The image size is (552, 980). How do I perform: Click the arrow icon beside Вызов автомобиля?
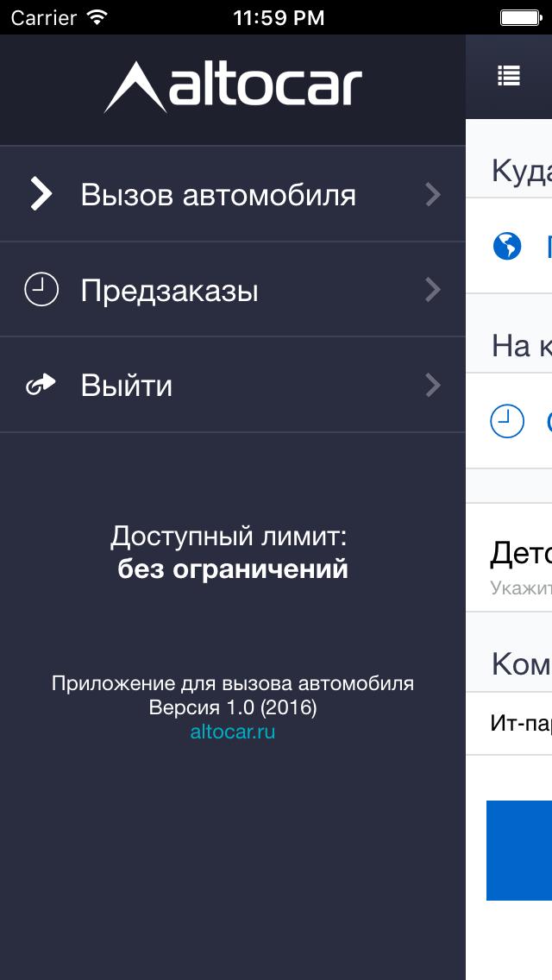tap(41, 194)
